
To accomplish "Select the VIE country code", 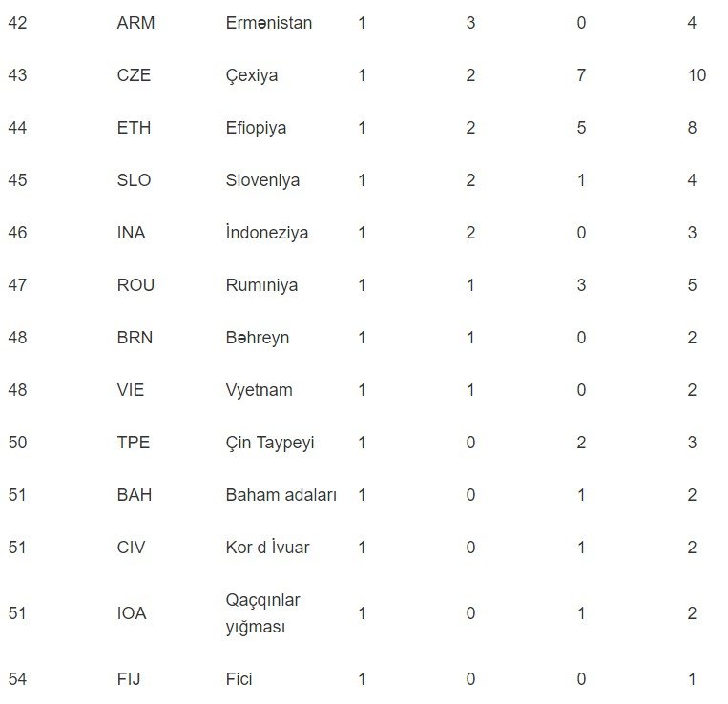I will (131, 390).
